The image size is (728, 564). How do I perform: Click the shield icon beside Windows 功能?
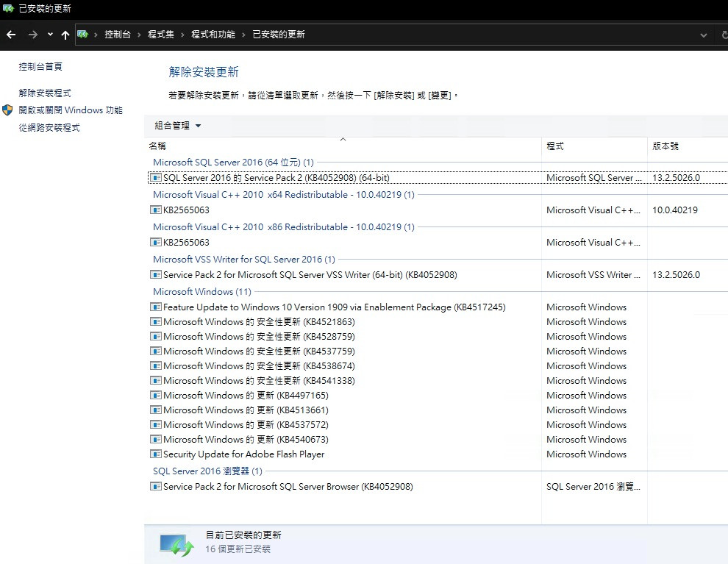click(x=7, y=110)
